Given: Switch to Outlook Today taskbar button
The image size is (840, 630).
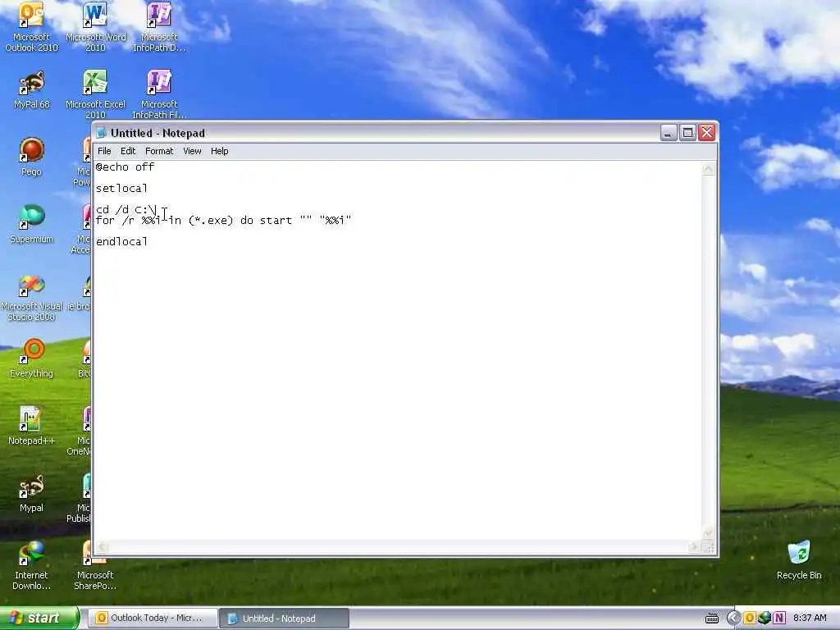Looking at the screenshot, I should tap(153, 619).
